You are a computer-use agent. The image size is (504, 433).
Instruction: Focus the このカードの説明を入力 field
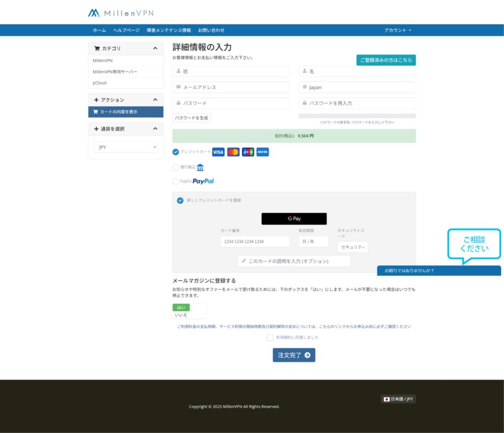pos(294,261)
